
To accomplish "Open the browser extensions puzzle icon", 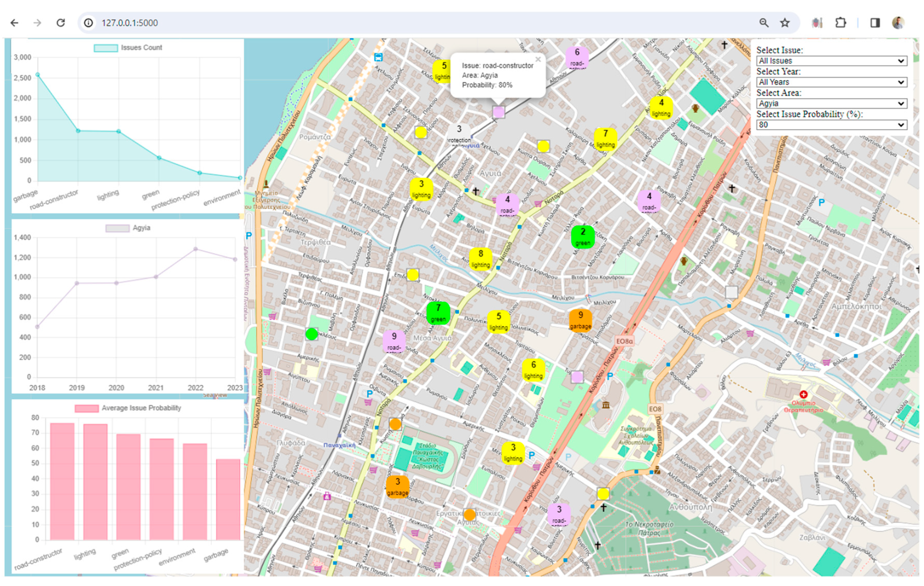I will tap(840, 23).
